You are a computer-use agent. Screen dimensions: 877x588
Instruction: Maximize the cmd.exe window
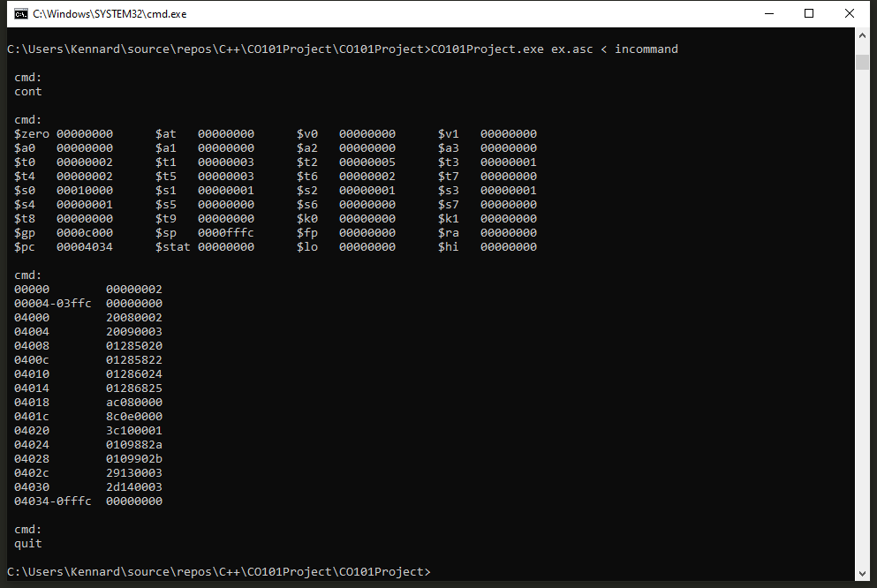click(x=809, y=14)
